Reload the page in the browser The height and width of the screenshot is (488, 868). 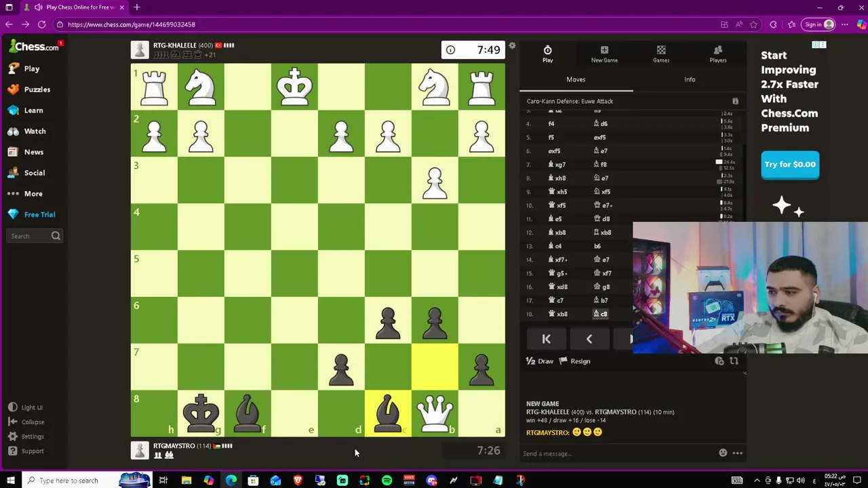coord(41,24)
